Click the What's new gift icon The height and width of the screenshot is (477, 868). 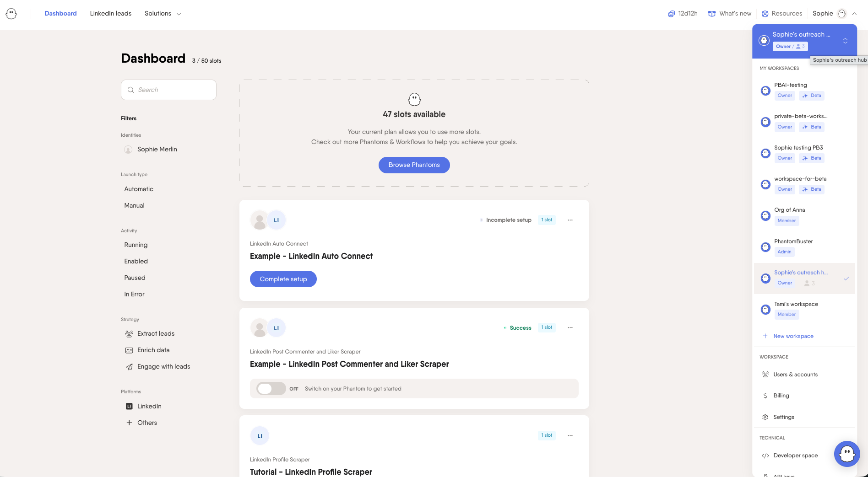click(x=712, y=14)
